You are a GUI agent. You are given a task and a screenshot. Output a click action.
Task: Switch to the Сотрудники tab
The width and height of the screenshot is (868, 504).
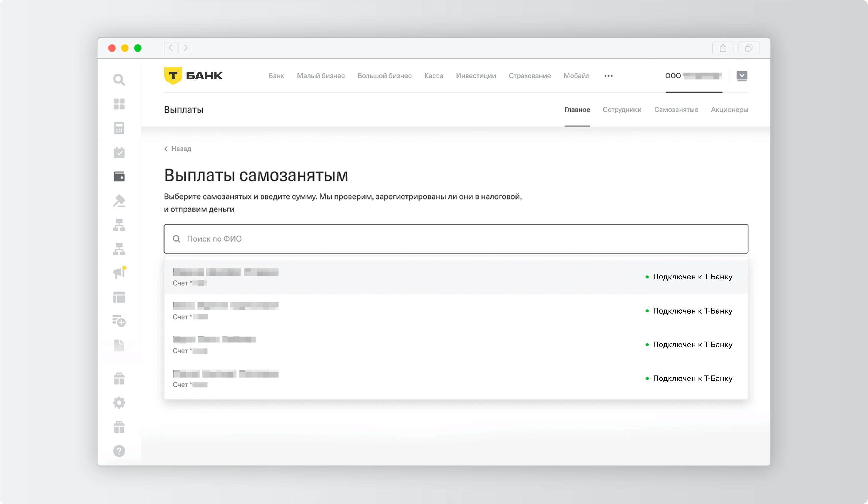click(x=622, y=109)
